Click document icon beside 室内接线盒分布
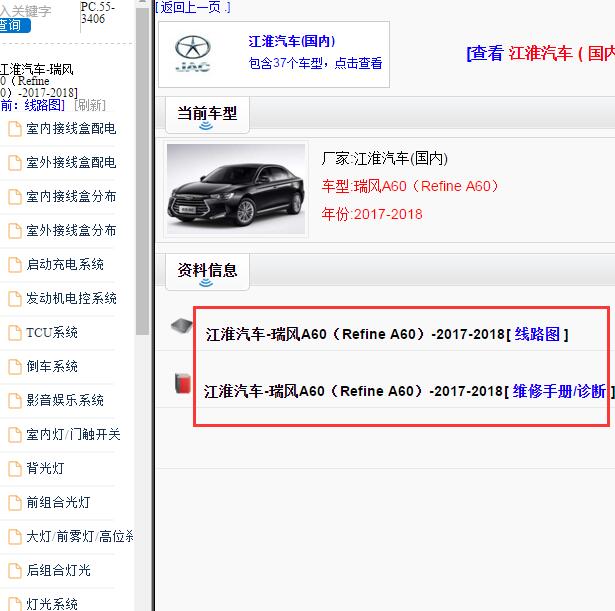Screen dimensions: 615x611 click(x=15, y=197)
